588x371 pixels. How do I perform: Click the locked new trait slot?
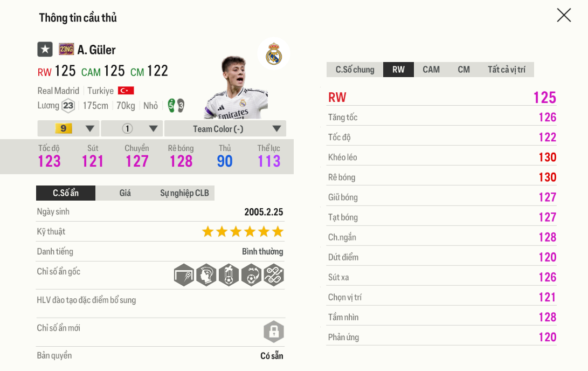(x=274, y=331)
